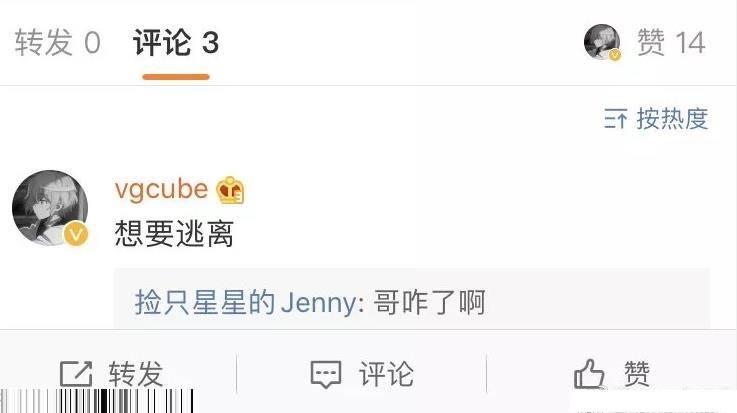Switch to the 评论 3 comments tab
This screenshot has height=413, width=737.
(x=176, y=42)
